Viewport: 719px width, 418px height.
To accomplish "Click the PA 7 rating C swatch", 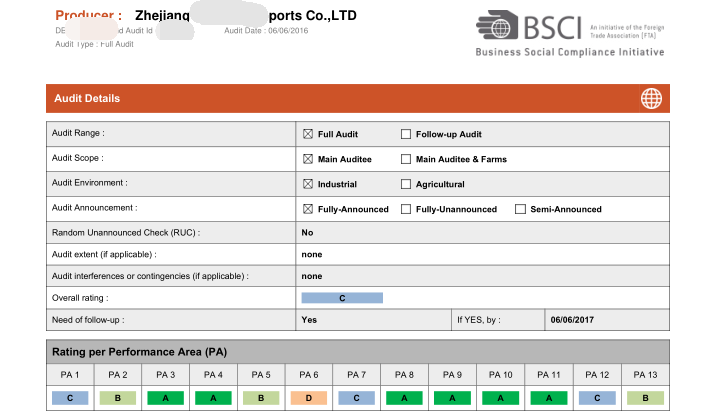I will [x=356, y=398].
